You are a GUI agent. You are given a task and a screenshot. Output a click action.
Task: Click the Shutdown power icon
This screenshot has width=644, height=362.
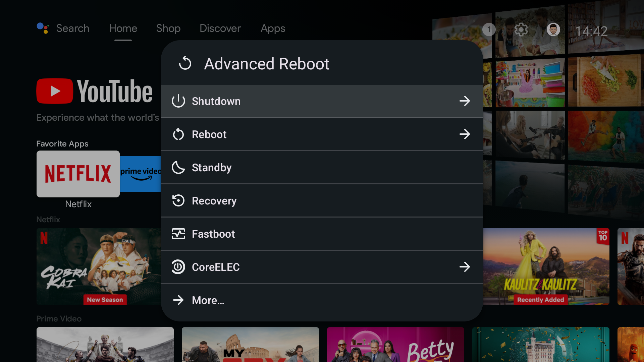[178, 101]
